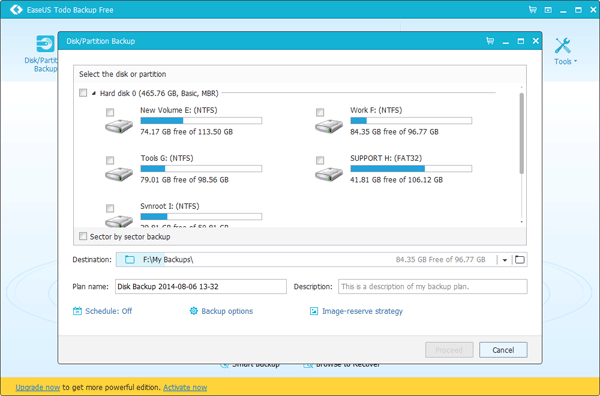
Task: Open the Image-reserve strategy link
Action: pyautogui.click(x=362, y=311)
